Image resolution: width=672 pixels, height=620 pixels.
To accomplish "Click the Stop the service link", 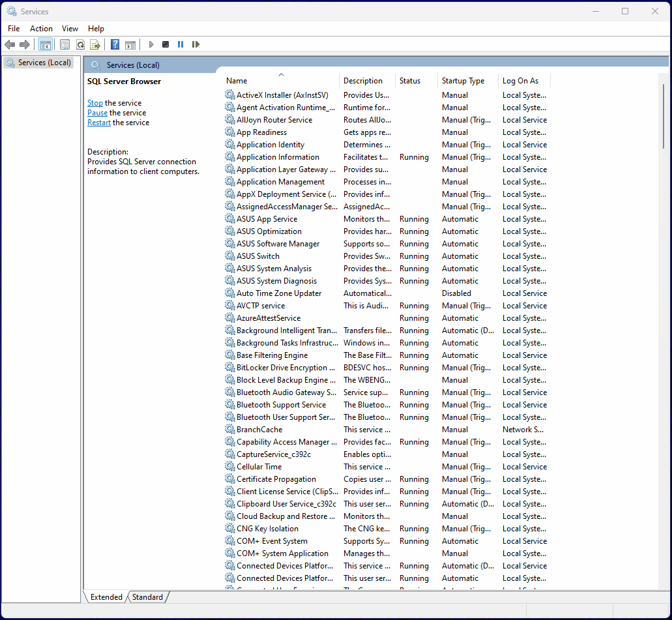I will click(95, 103).
